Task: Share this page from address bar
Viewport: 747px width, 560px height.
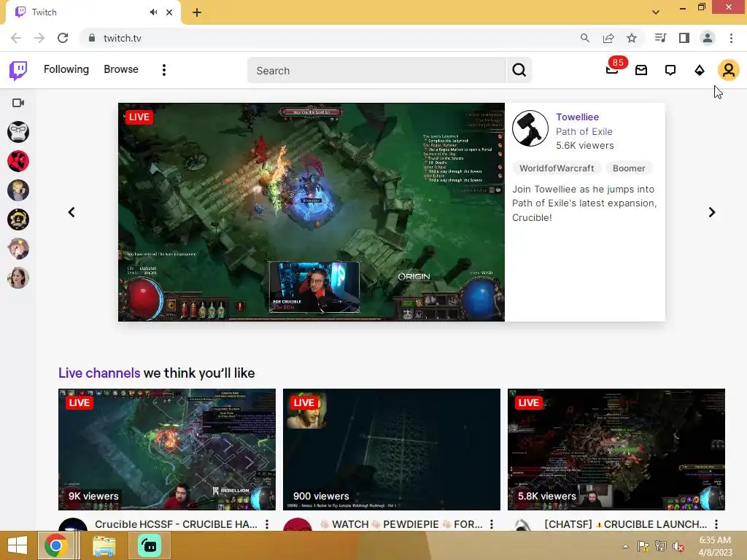Action: coord(608,38)
